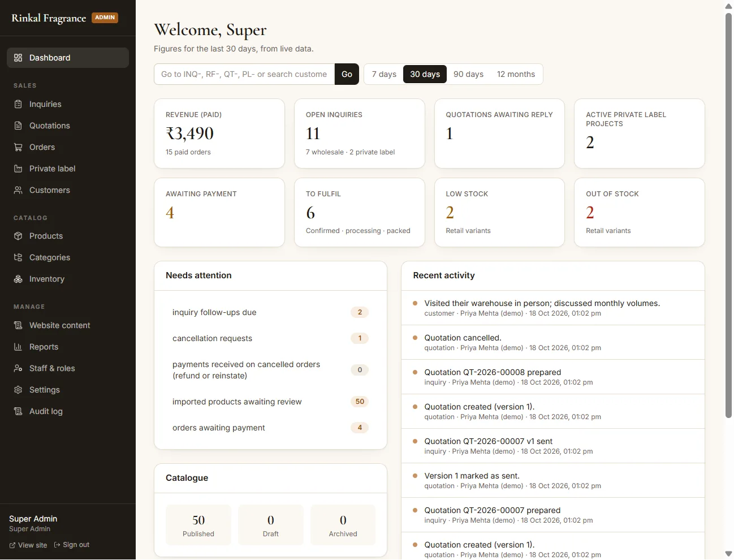Switch range to 7 days

[384, 74]
